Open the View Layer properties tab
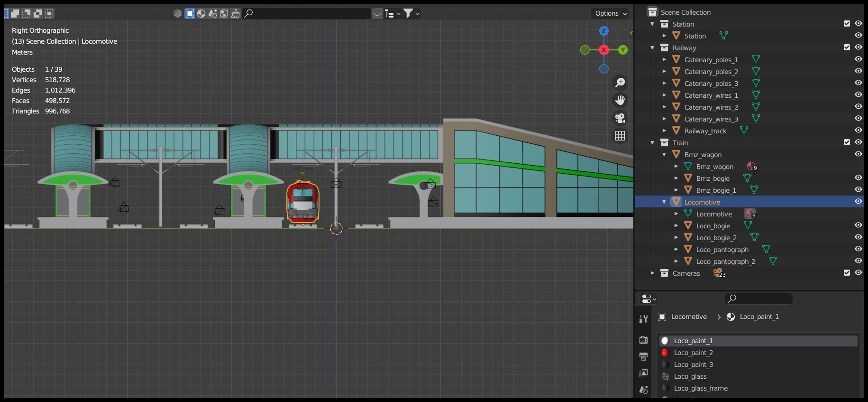Viewport: 868px width, 402px height. tap(643, 373)
